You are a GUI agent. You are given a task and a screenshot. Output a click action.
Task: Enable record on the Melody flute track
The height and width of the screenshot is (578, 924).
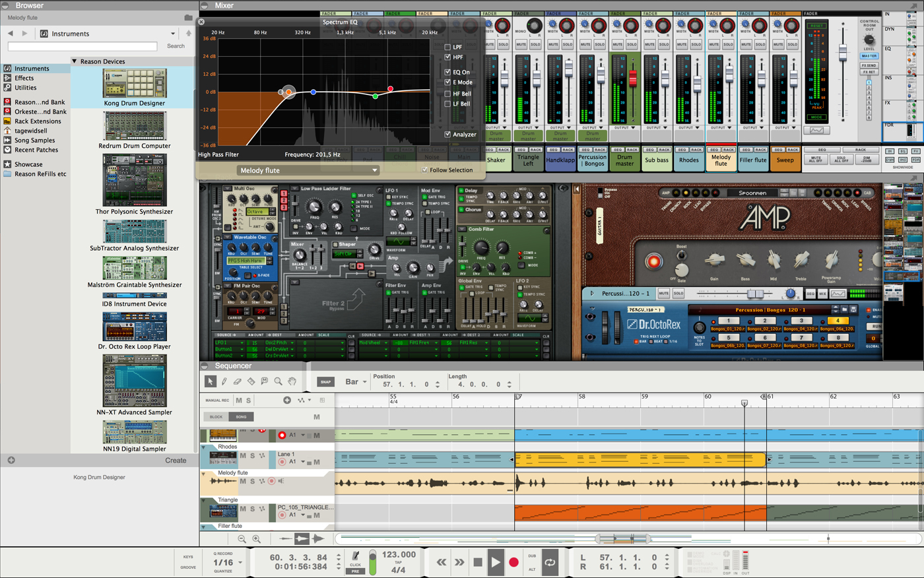tap(271, 482)
